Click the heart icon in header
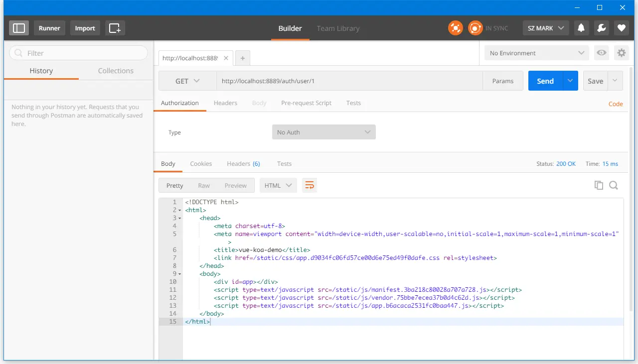This screenshot has height=364, width=638. (621, 28)
